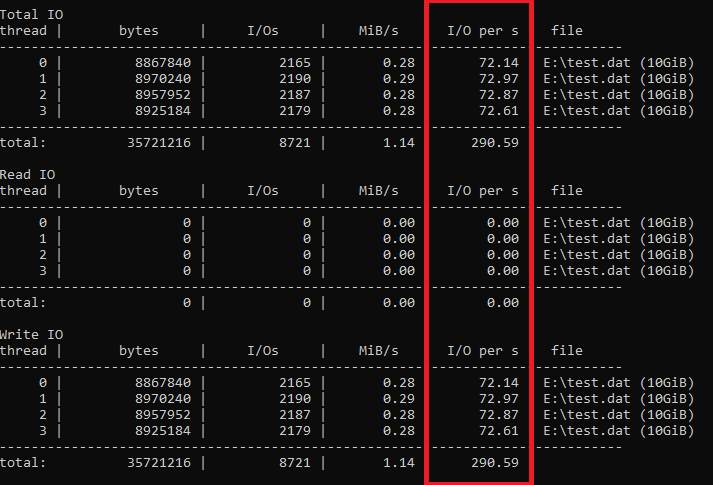The height and width of the screenshot is (485, 713).
Task: Click bytes value 8957952 in Write IO thread 2
Action: (163, 415)
